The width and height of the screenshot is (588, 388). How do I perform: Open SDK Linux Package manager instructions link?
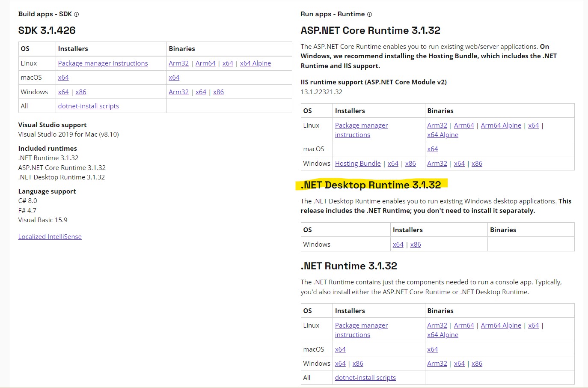[103, 63]
